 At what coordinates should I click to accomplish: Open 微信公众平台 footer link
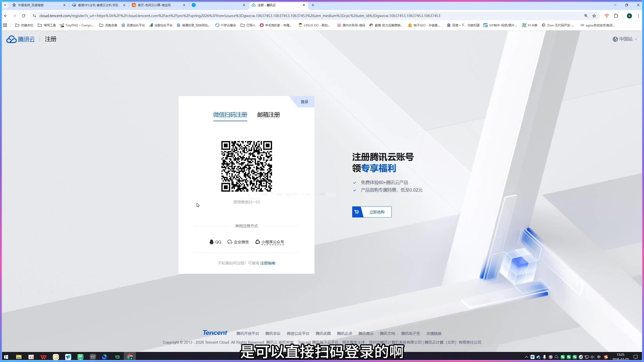point(298,333)
